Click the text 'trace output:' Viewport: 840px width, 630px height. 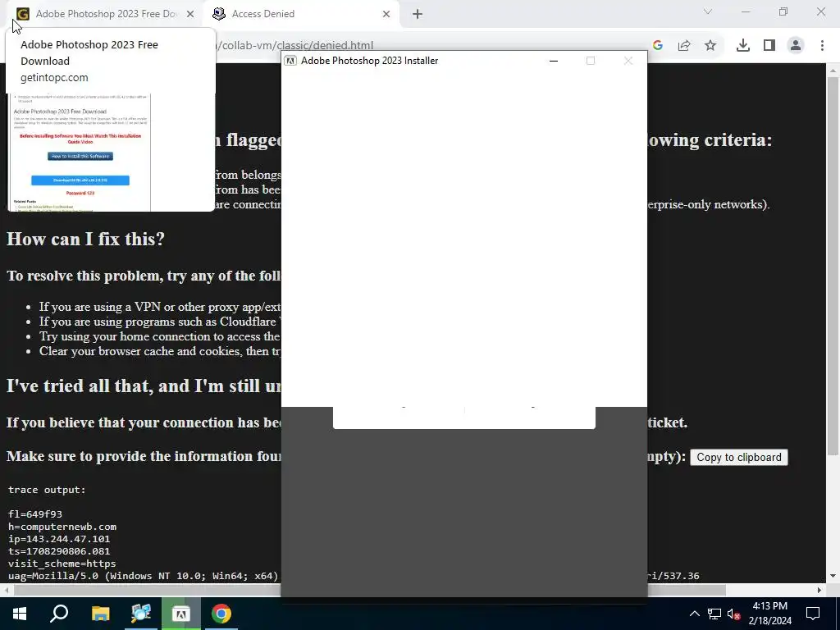(x=47, y=490)
